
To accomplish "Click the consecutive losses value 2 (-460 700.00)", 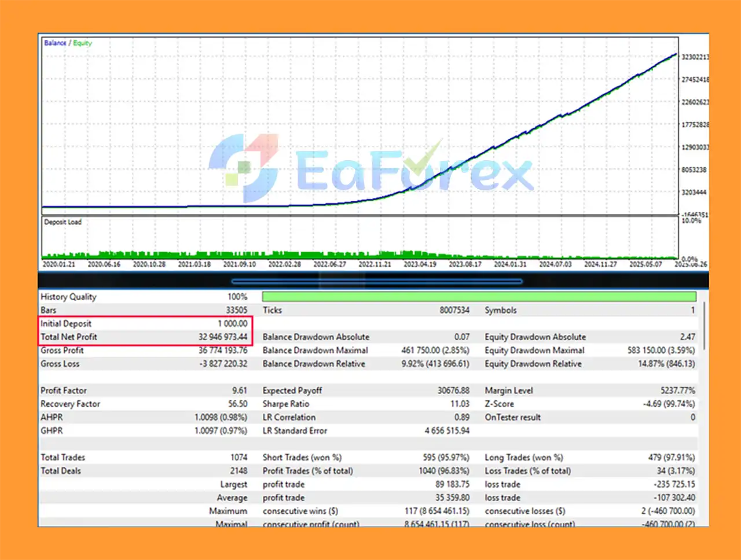I will pyautogui.click(x=668, y=511).
